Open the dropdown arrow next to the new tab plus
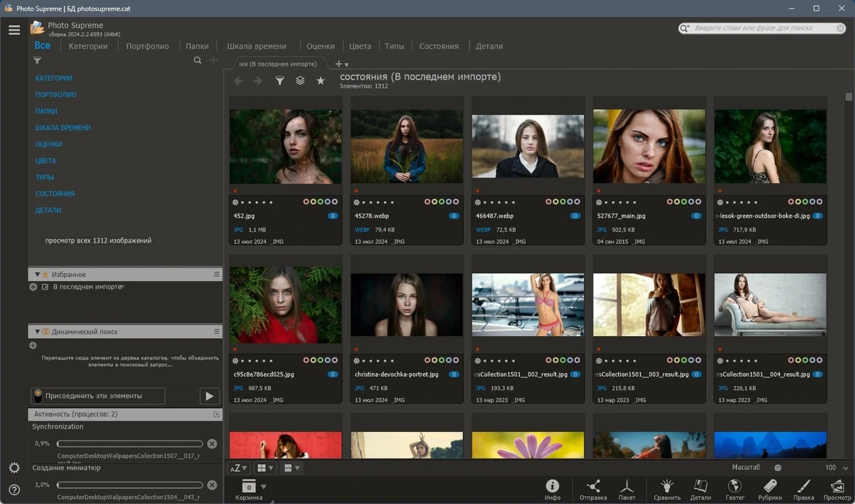The height and width of the screenshot is (504, 855). [348, 65]
